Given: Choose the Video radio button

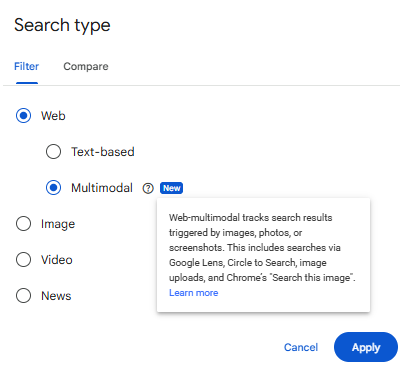Looking at the screenshot, I should coord(23,260).
